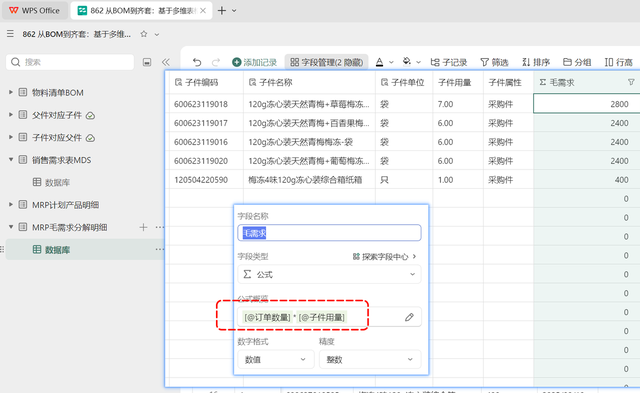Open the 分组 group tool
Viewport: 640px width, 393px height.
pos(577,62)
